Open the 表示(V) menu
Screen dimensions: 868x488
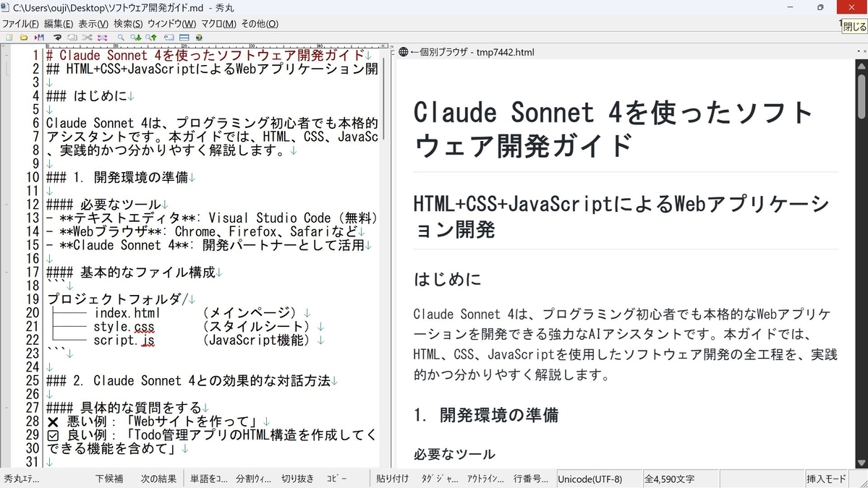[93, 24]
